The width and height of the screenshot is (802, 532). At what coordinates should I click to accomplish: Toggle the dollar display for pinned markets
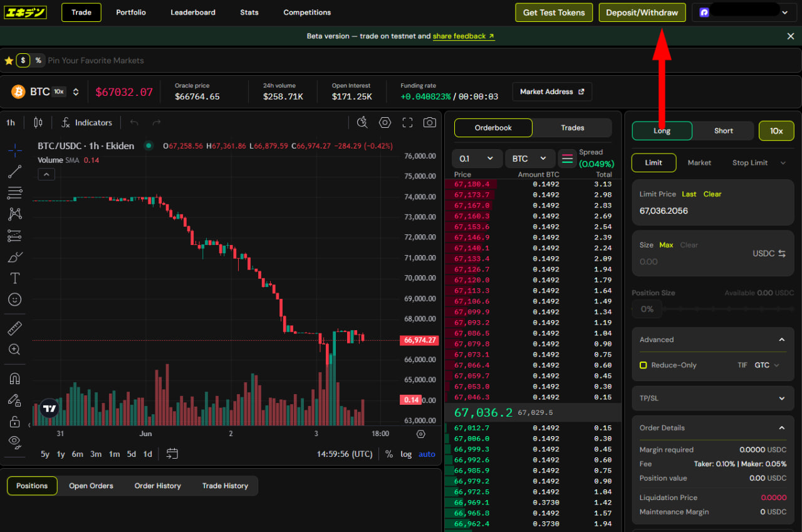tap(23, 61)
